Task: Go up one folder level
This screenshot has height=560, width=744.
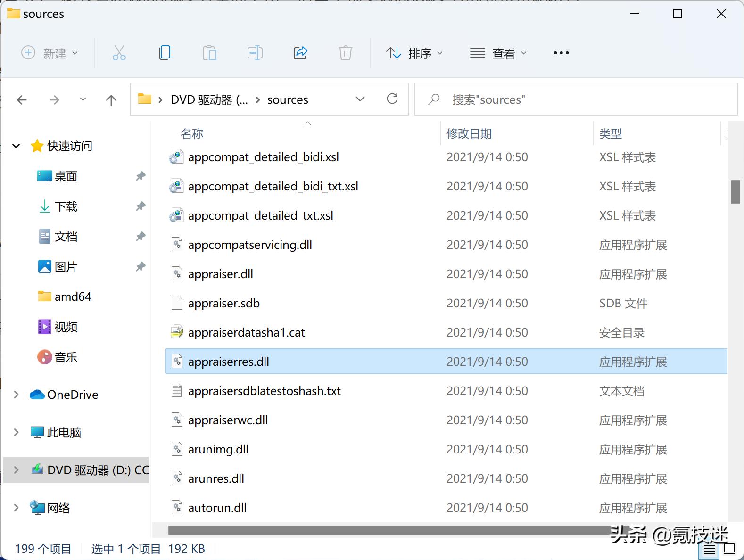Action: click(x=111, y=99)
